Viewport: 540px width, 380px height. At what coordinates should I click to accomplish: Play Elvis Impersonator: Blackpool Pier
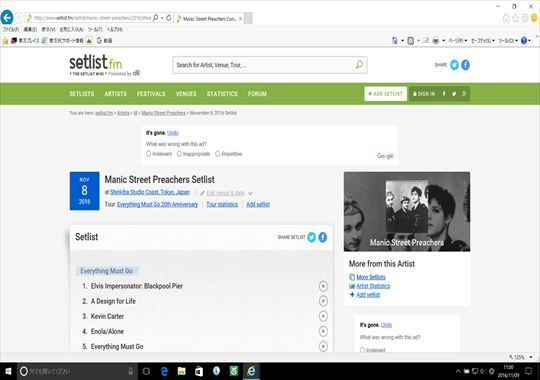[323, 286]
